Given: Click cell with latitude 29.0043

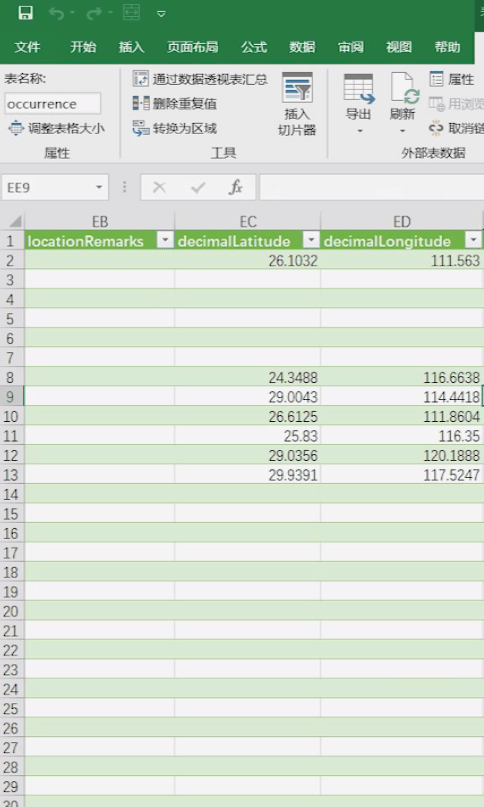Looking at the screenshot, I should pyautogui.click(x=248, y=397).
